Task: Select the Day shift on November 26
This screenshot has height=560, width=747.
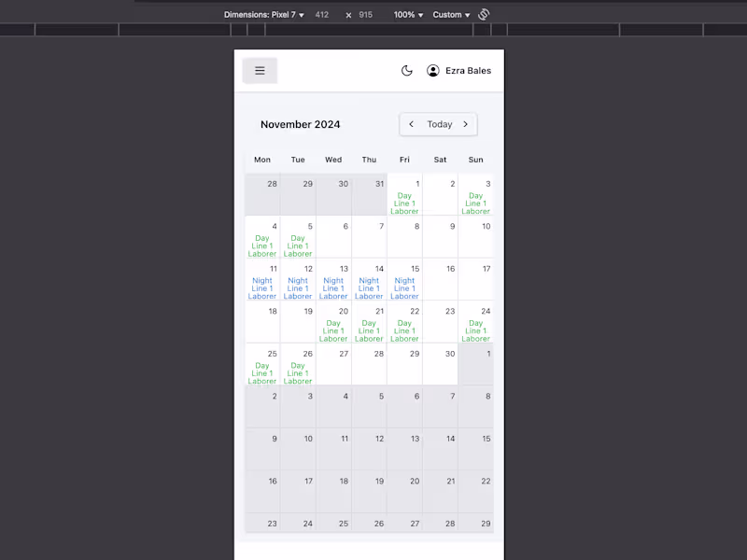Action: click(298, 373)
